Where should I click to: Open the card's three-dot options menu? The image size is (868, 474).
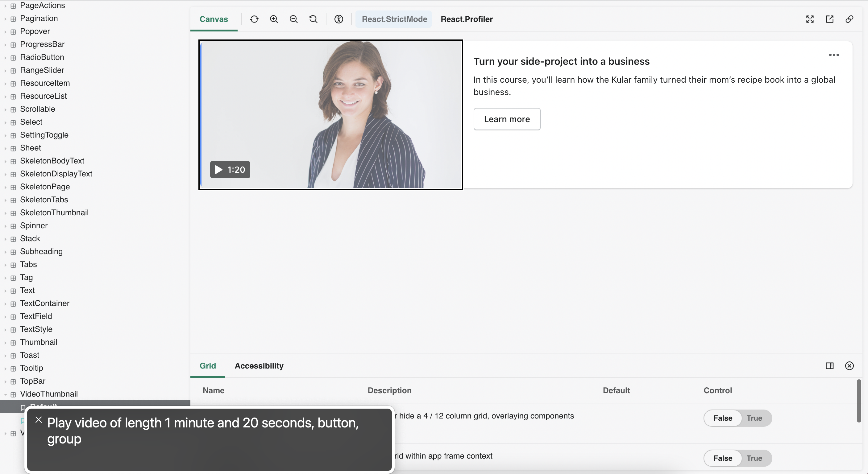coord(834,55)
